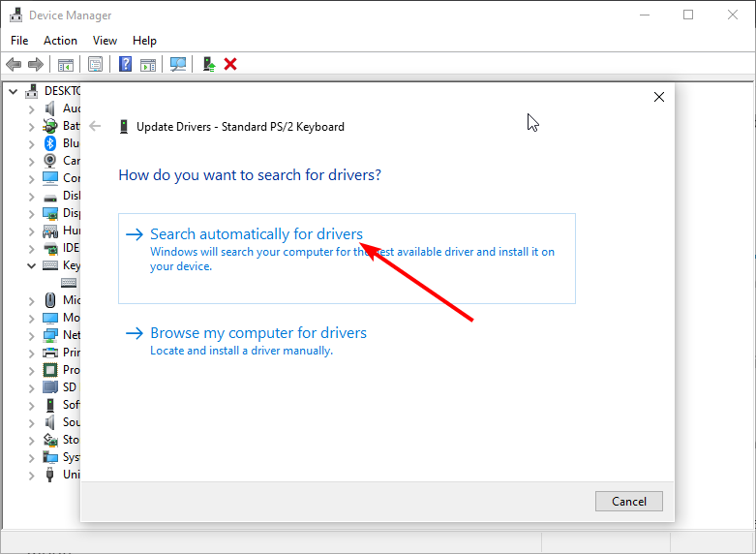Select the Human Interface Devices icon beside 'Hum'
This screenshot has height=554, width=756.
[50, 231]
